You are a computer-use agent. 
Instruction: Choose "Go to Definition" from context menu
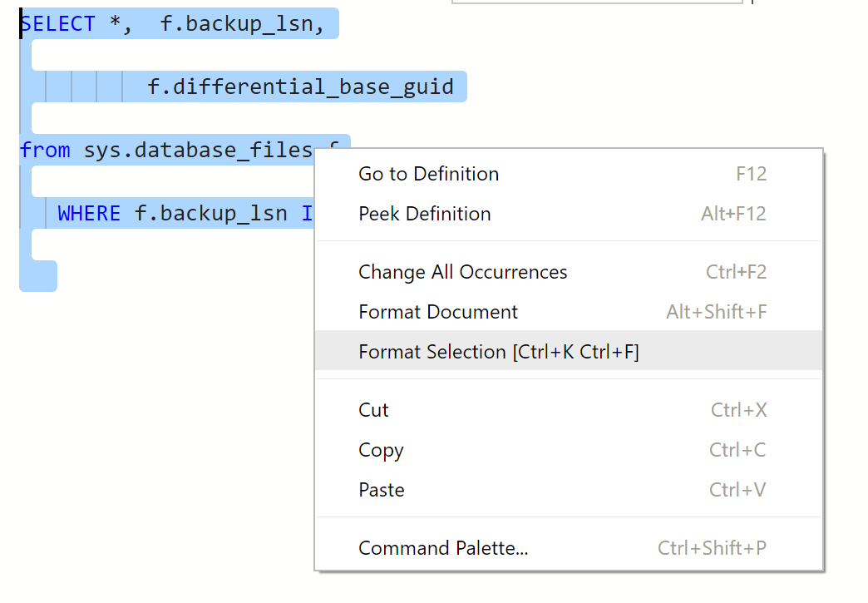click(428, 174)
